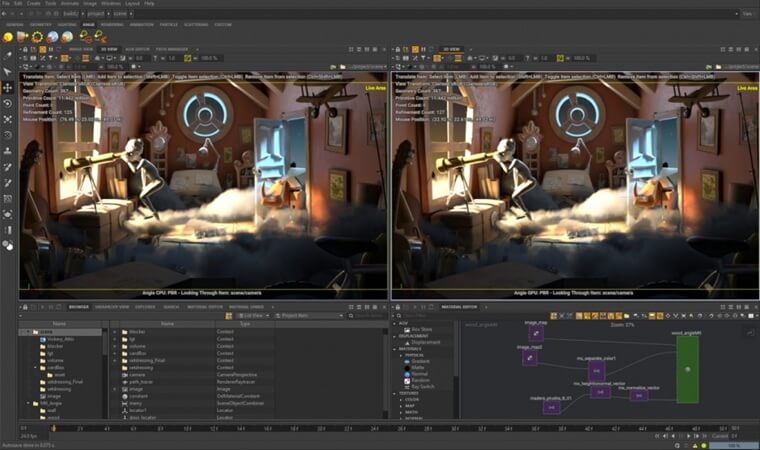Select the image_map purple node
The height and width of the screenshot is (450, 760).
[536, 333]
